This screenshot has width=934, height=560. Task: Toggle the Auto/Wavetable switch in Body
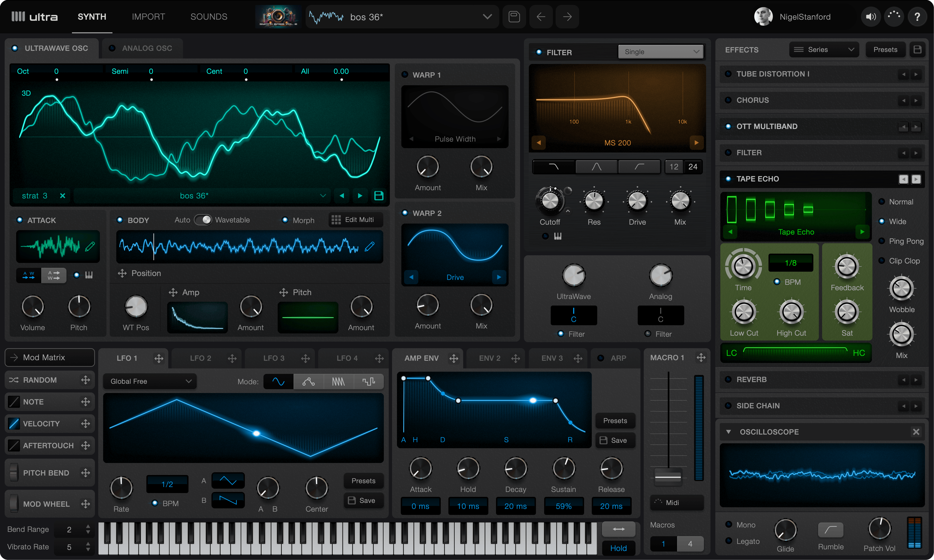click(203, 220)
